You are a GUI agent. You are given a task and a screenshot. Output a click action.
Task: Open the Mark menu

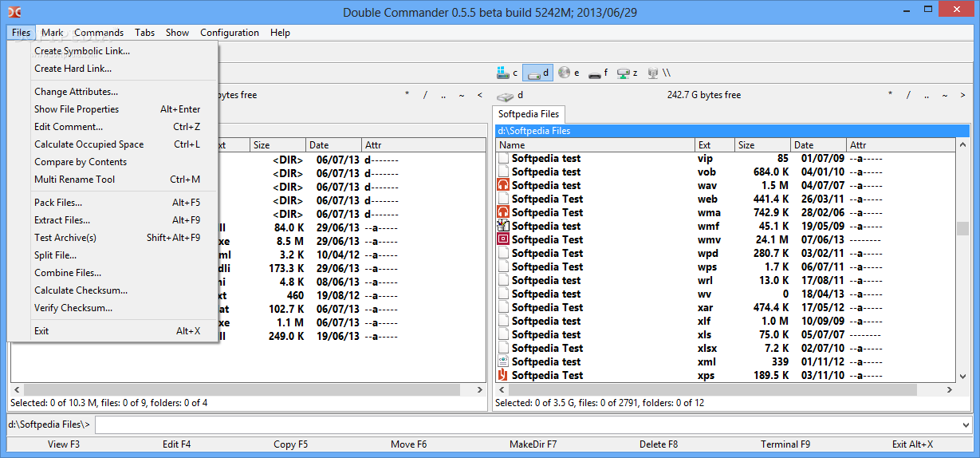pyautogui.click(x=53, y=33)
